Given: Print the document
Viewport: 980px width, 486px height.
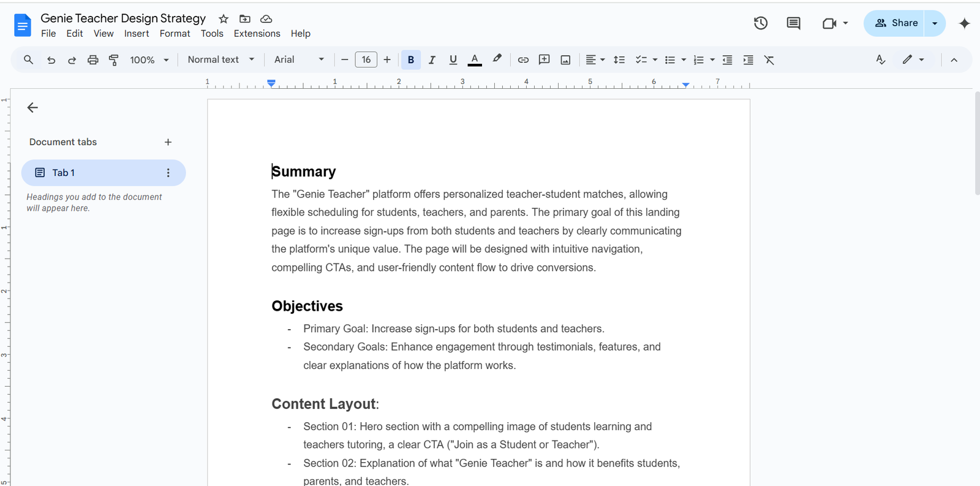Looking at the screenshot, I should [x=92, y=59].
